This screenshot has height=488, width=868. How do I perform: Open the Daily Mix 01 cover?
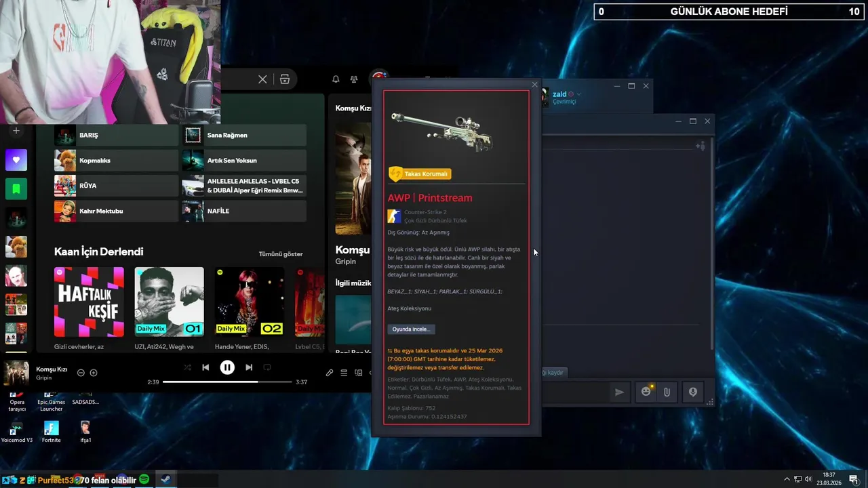point(169,302)
